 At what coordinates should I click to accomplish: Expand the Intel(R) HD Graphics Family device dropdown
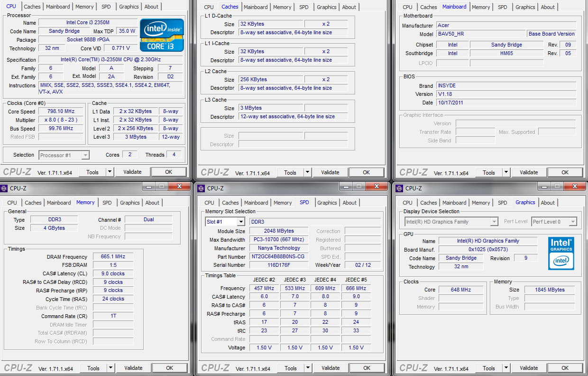coord(494,222)
